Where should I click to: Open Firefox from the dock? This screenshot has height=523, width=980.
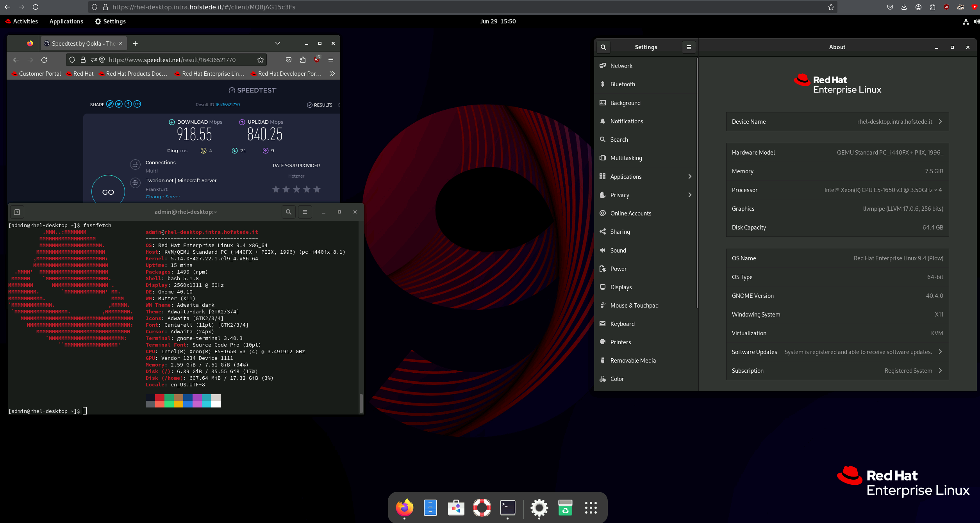point(404,508)
